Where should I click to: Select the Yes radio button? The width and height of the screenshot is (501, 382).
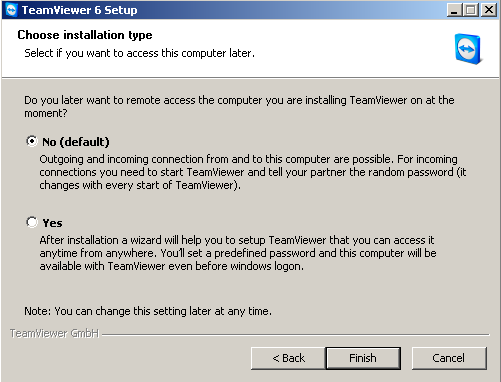click(x=32, y=222)
